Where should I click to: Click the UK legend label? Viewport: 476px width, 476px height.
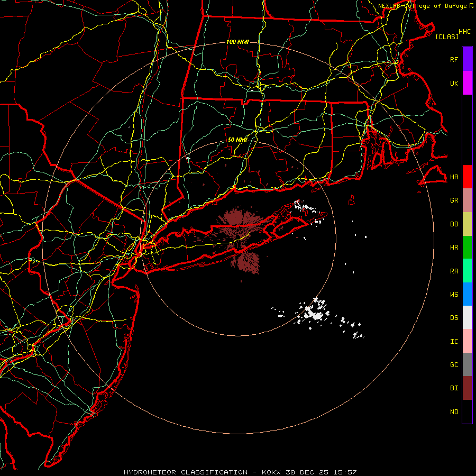[454, 83]
